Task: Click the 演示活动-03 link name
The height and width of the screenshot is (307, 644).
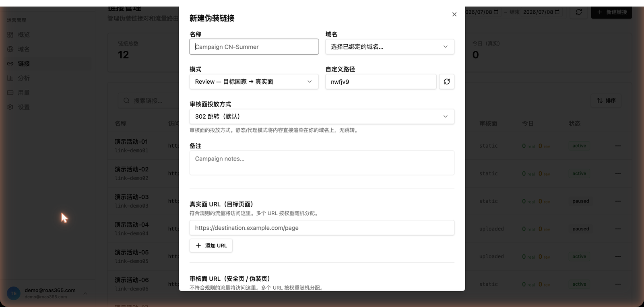Action: click(x=132, y=197)
